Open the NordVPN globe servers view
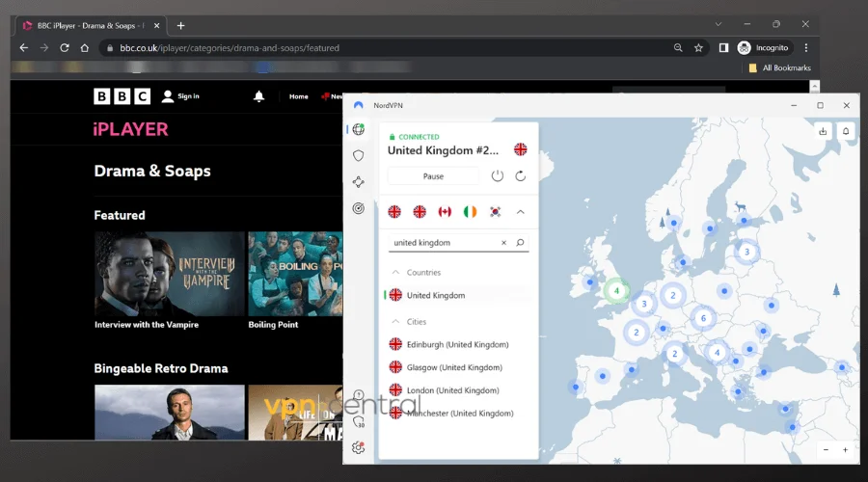868x482 pixels. coord(359,129)
